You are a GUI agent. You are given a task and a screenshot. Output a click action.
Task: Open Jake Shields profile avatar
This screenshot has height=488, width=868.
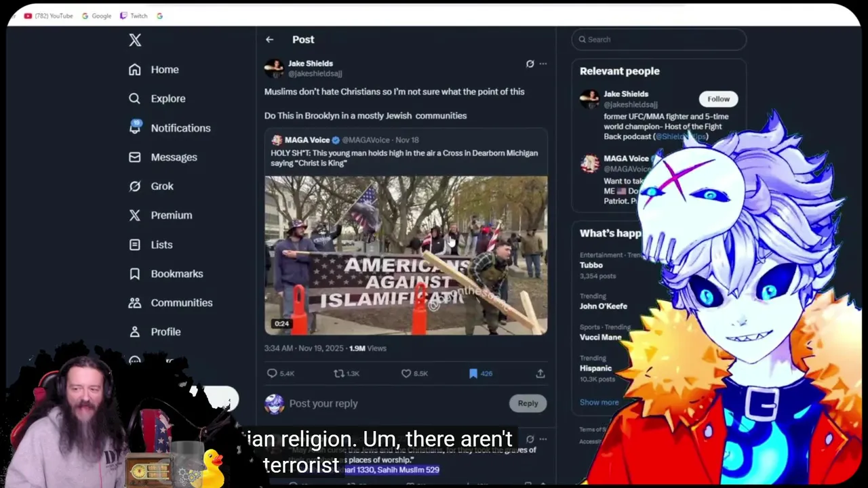(274, 68)
